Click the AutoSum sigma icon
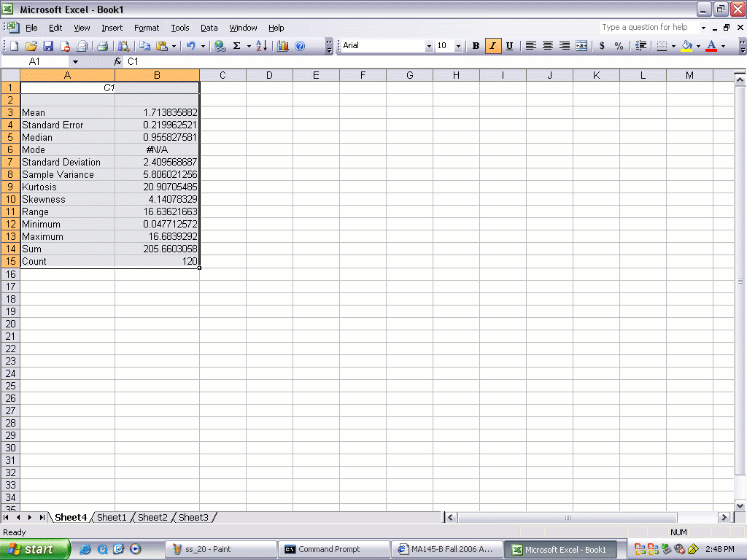The width and height of the screenshot is (747, 560). click(236, 46)
